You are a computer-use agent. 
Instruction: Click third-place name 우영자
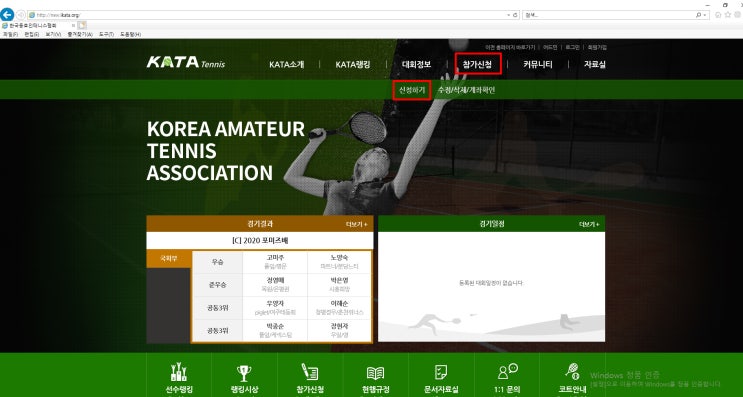(x=275, y=303)
